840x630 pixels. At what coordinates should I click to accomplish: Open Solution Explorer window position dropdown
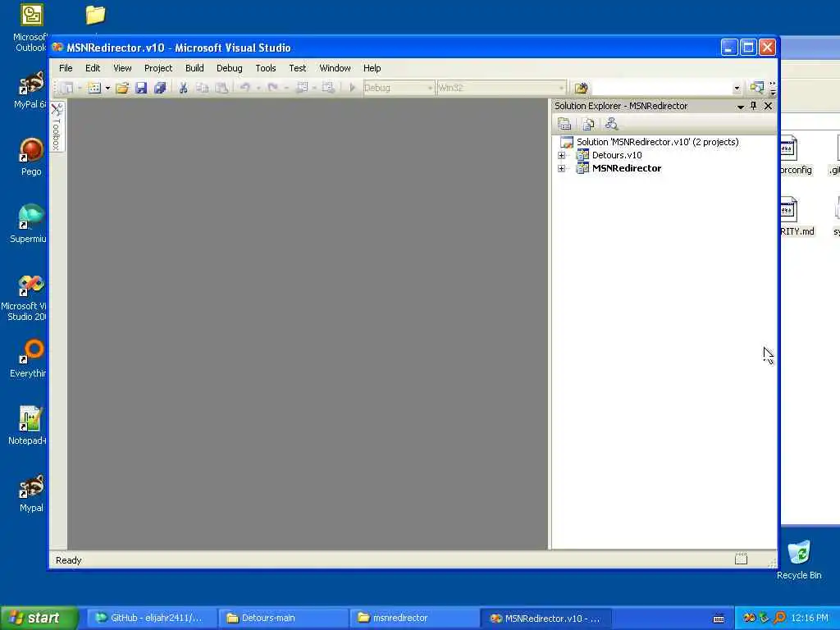coord(741,107)
